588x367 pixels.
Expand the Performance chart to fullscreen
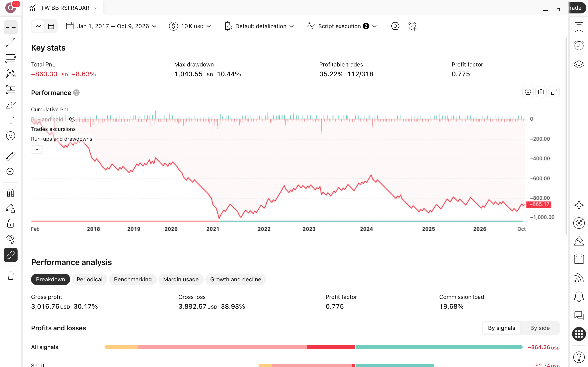click(554, 92)
